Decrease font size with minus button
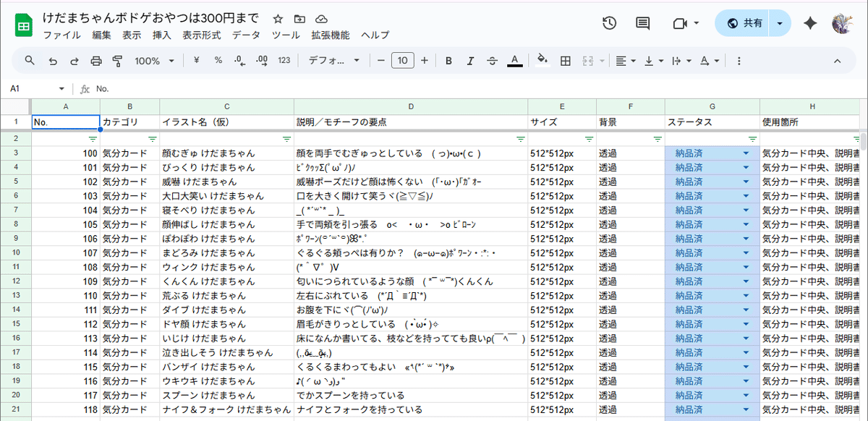Image resolution: width=868 pixels, height=421 pixels. pyautogui.click(x=380, y=61)
